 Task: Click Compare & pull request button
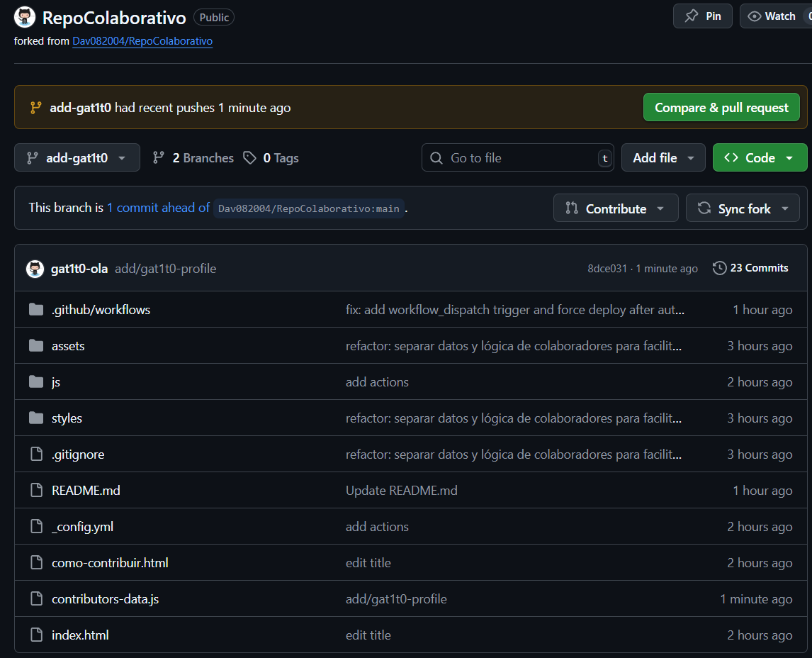721,107
